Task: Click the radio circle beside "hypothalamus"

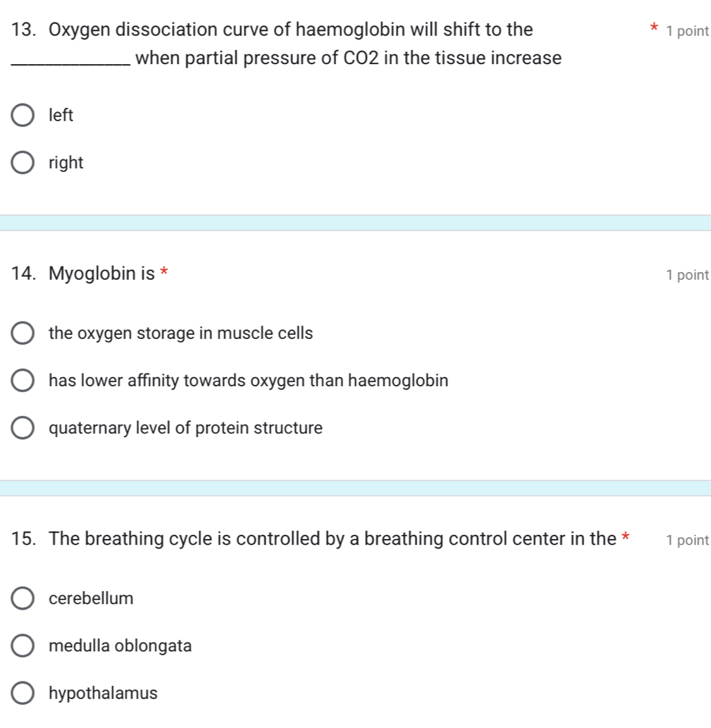Action: point(23,692)
